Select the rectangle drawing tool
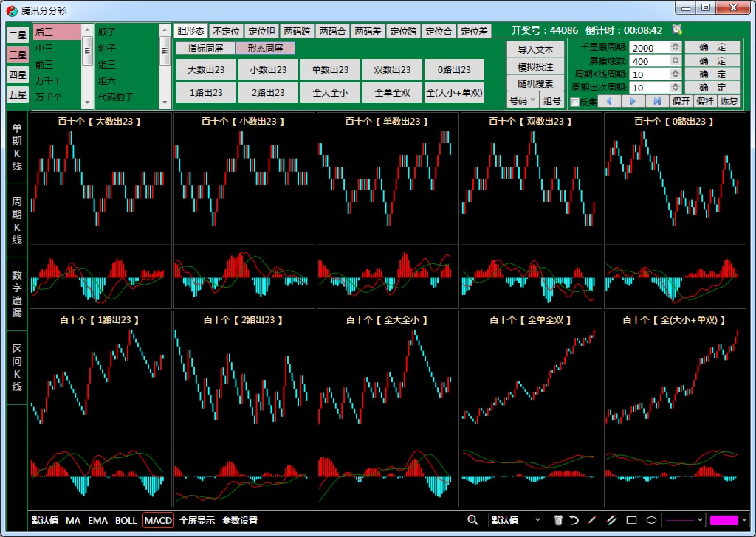756x537 pixels. (x=631, y=520)
